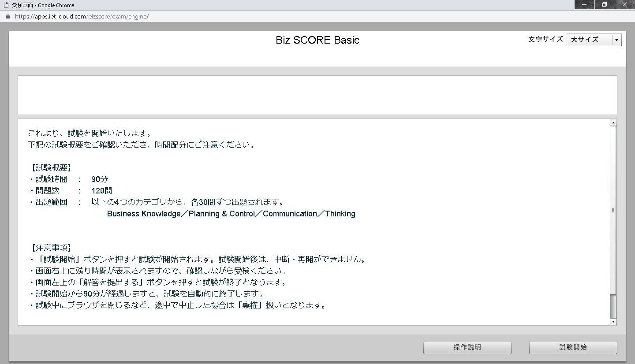Open the 操作説明 instructions

(x=467, y=348)
